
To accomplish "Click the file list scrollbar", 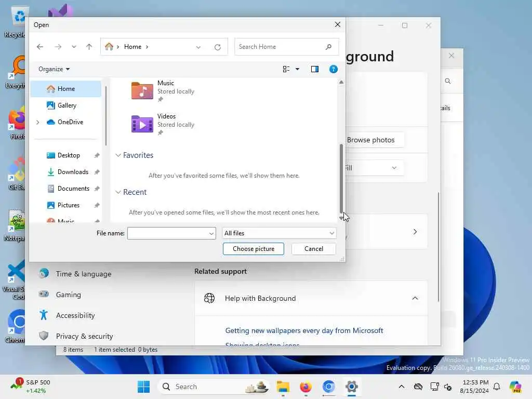I will [x=341, y=178].
